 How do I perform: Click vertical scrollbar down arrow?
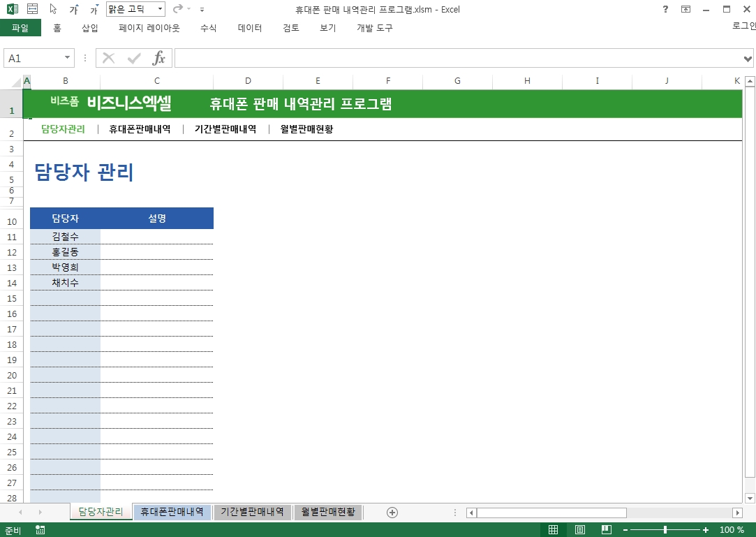(749, 498)
